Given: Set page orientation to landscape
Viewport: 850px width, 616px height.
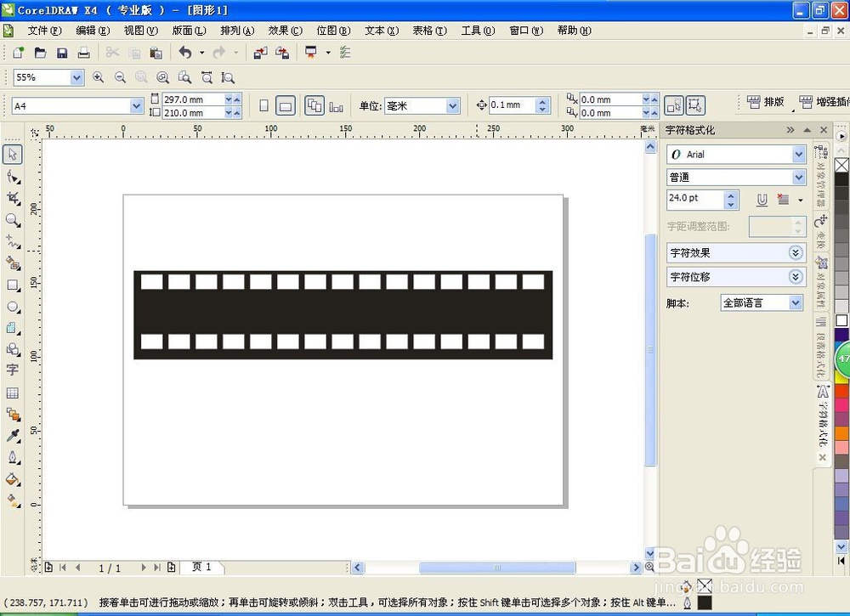Looking at the screenshot, I should (x=285, y=105).
